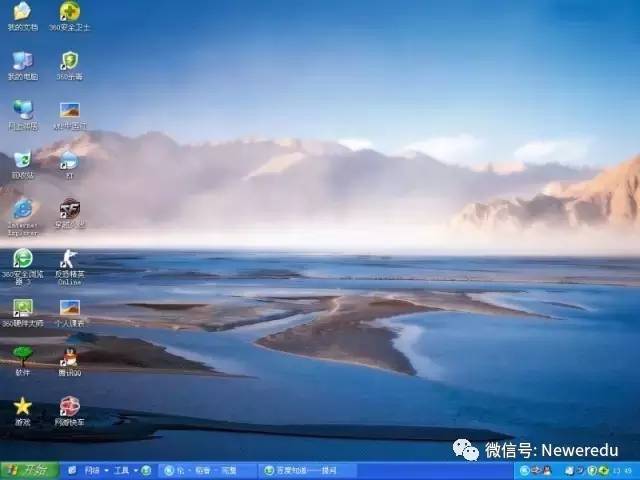Open the My Documents (我的文档) desktop icon
Image resolution: width=640 pixels, height=480 pixels.
pyautogui.click(x=22, y=16)
